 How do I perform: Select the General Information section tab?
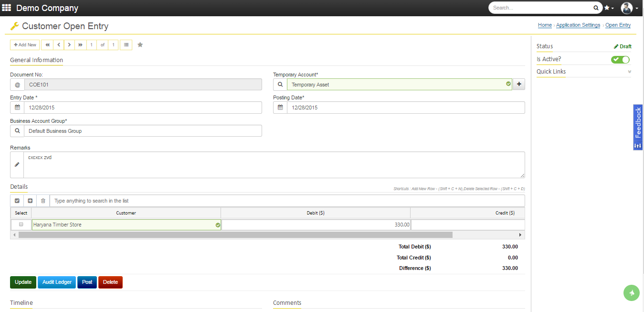pos(36,60)
